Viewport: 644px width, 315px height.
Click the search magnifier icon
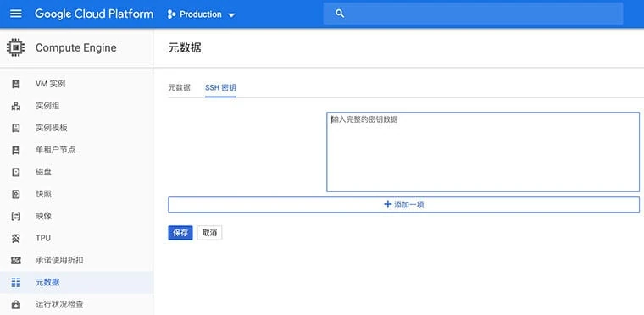click(x=339, y=14)
